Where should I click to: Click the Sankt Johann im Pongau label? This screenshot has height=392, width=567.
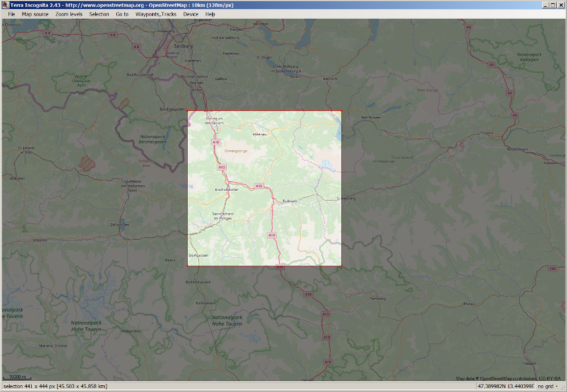223,216
